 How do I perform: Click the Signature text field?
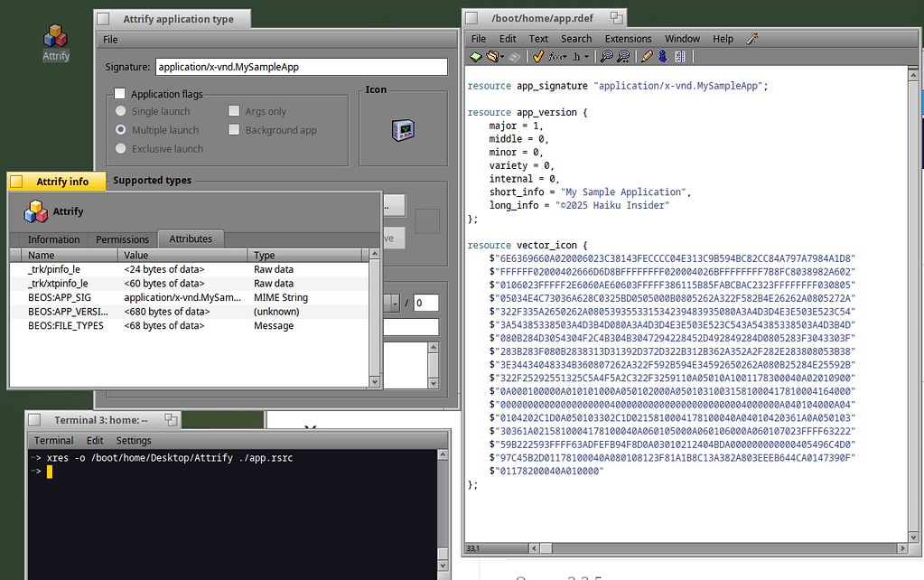coord(300,67)
